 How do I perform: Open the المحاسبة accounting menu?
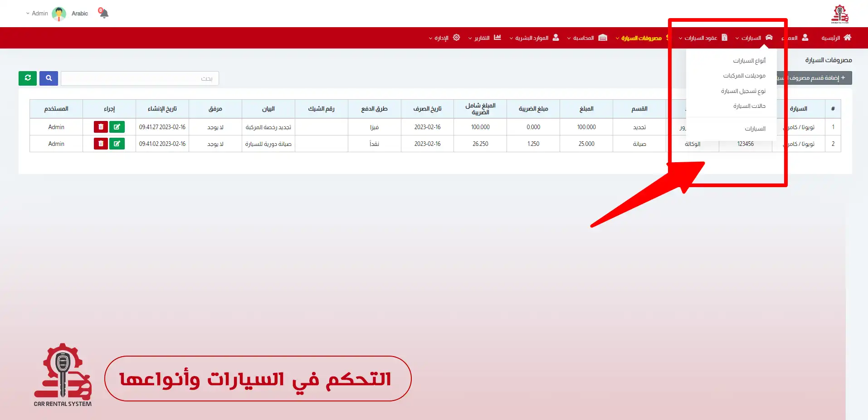point(587,38)
